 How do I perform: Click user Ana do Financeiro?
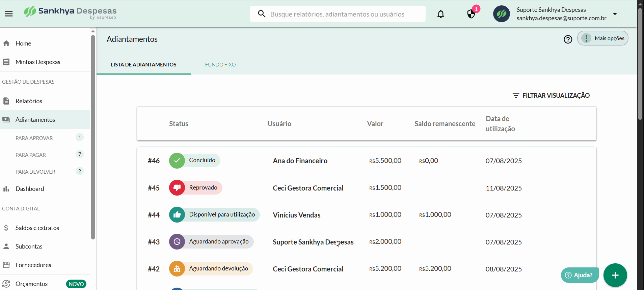[x=300, y=161]
